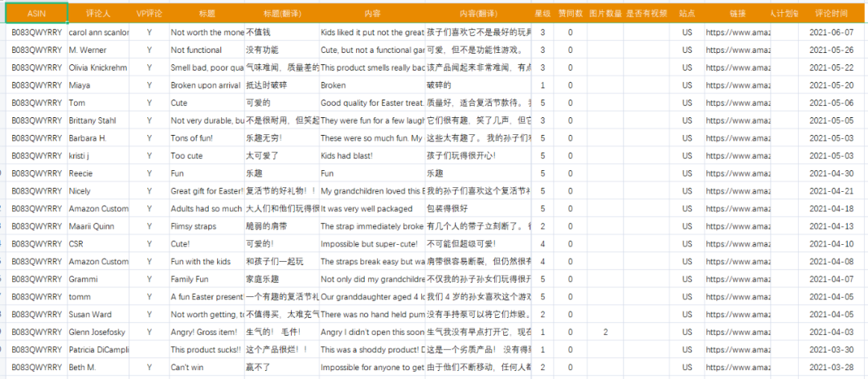This screenshot has height=379, width=868.
Task: Click the 赞同数 column header
Action: (x=570, y=14)
